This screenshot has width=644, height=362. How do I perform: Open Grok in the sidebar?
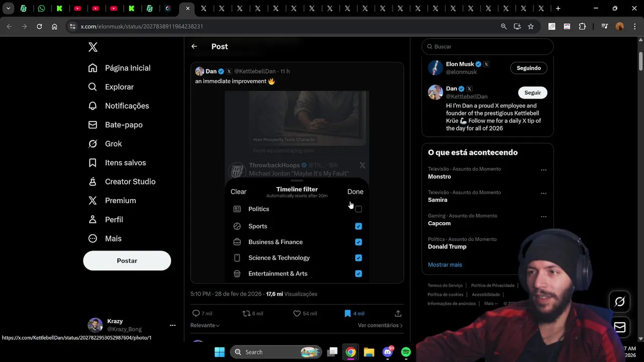[105, 144]
